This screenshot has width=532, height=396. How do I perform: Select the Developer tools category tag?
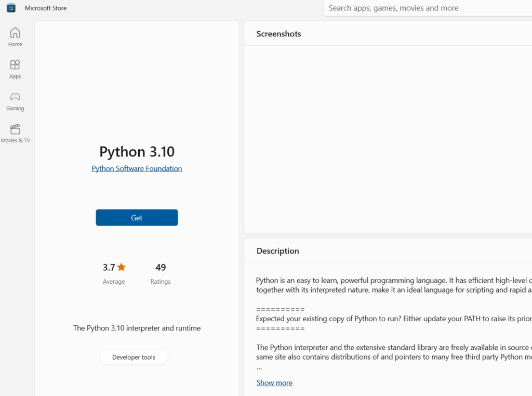134,357
